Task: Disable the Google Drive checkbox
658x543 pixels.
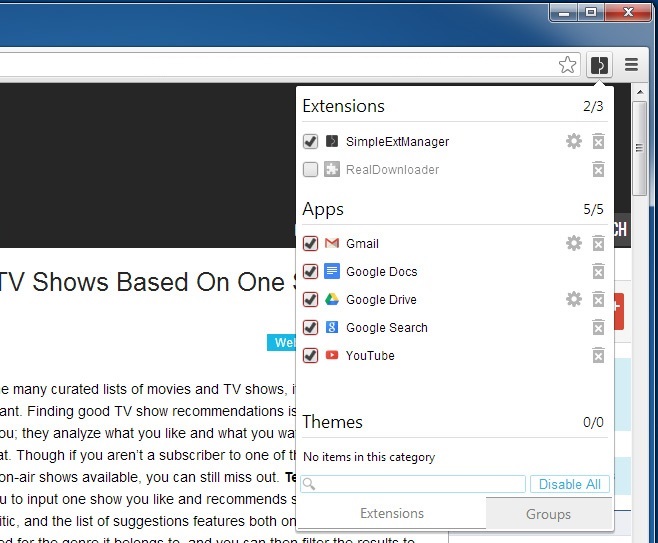Action: coord(311,300)
